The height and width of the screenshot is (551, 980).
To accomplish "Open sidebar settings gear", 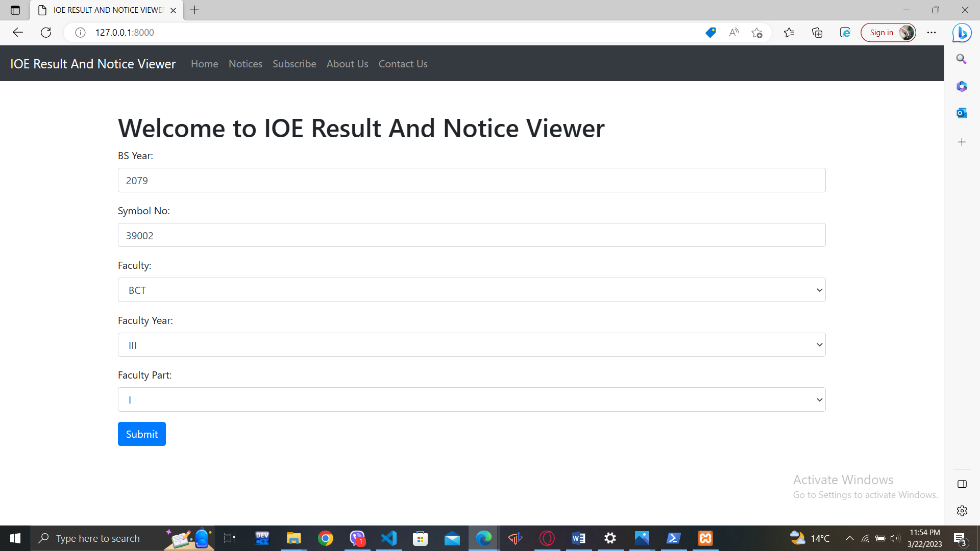I will pos(962,511).
